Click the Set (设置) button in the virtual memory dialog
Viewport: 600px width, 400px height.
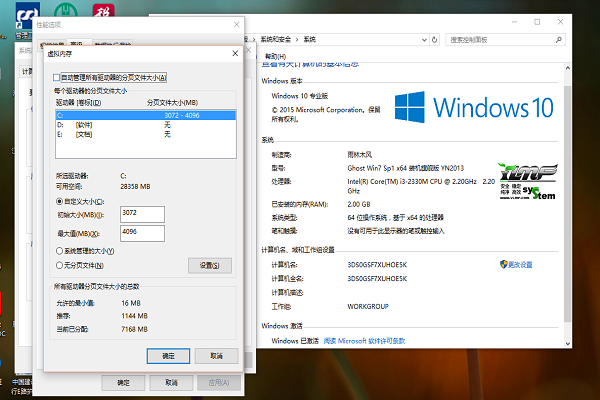click(x=210, y=266)
